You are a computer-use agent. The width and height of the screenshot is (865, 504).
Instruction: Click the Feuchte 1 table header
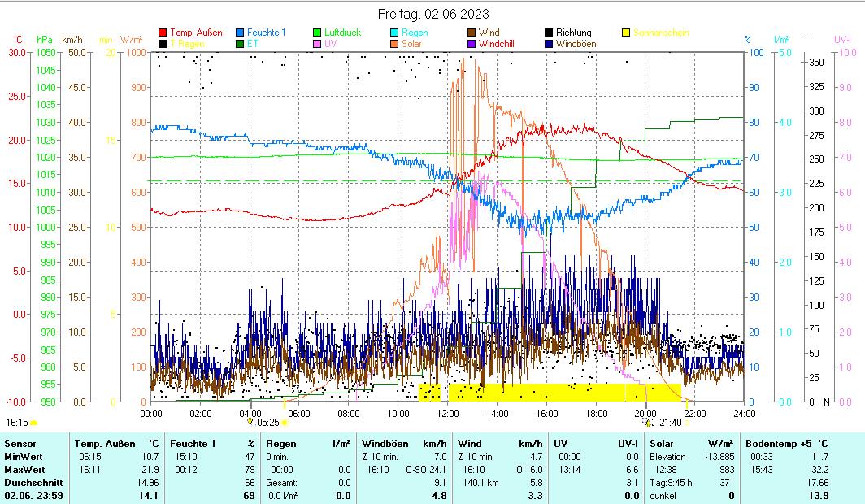(x=193, y=444)
